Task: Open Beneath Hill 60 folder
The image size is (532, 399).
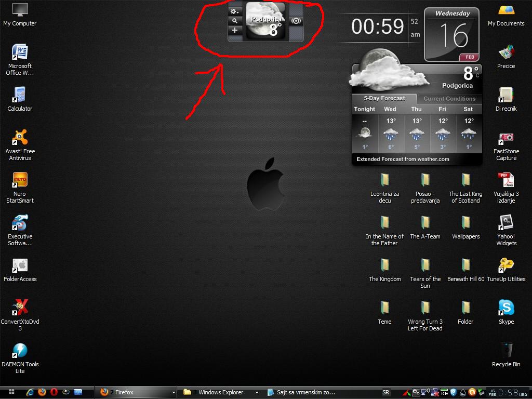Action: (x=465, y=270)
